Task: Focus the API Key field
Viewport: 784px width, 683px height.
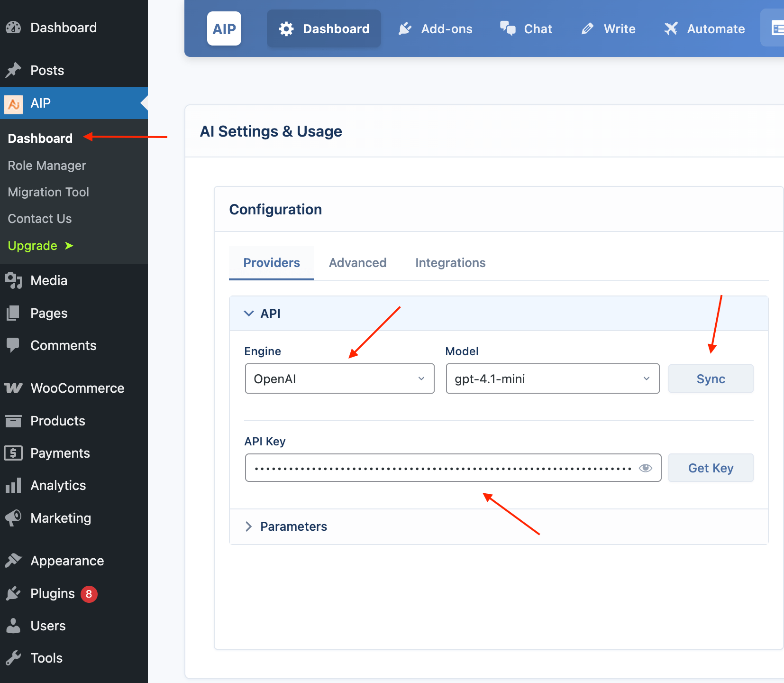Action: [453, 468]
